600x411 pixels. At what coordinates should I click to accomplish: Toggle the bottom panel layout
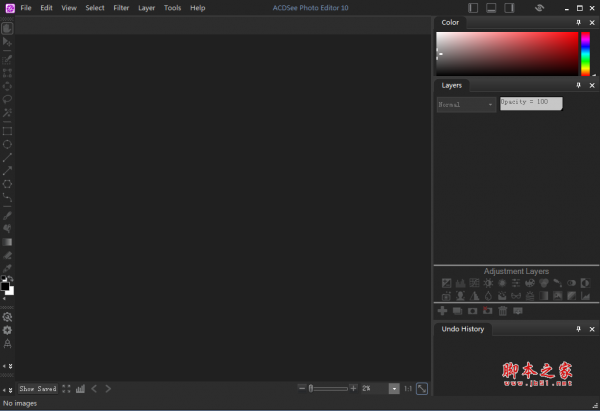click(x=491, y=8)
